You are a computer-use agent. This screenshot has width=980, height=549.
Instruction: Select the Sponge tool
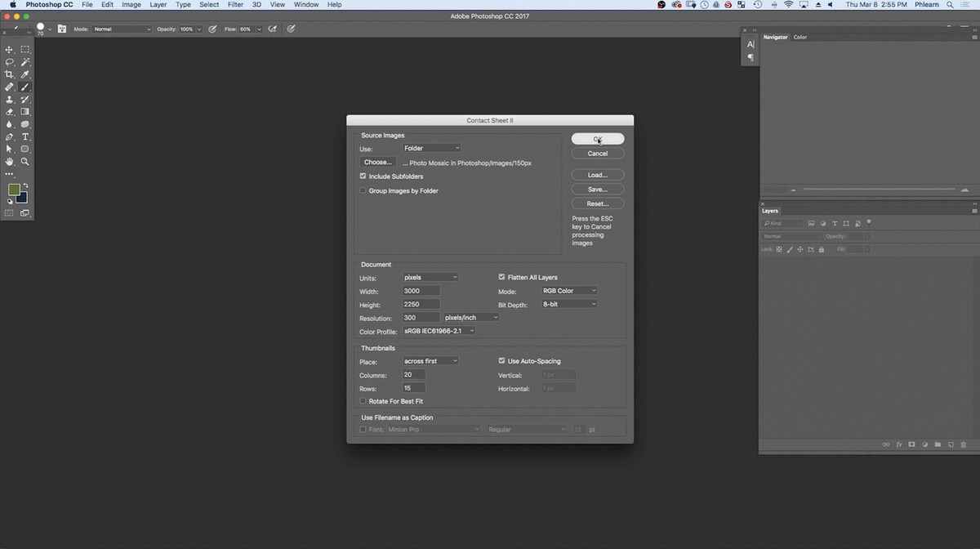pyautogui.click(x=25, y=124)
